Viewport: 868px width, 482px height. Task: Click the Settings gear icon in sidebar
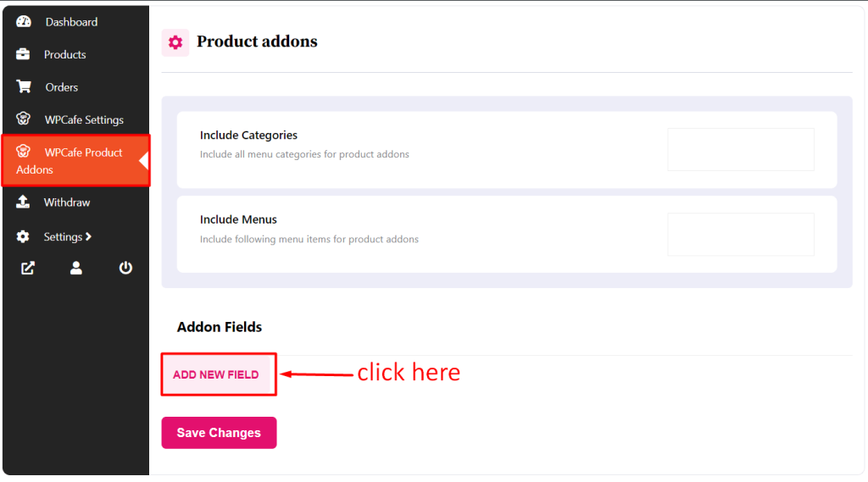23,237
